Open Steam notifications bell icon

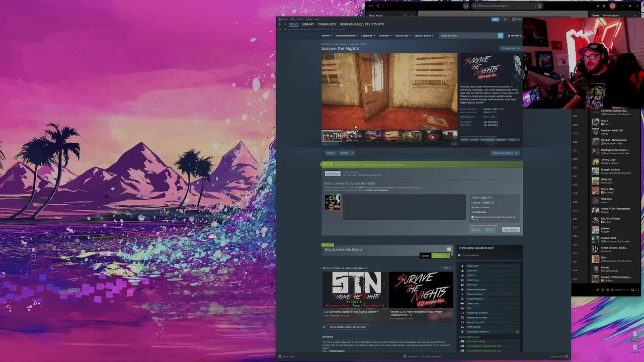505,19
